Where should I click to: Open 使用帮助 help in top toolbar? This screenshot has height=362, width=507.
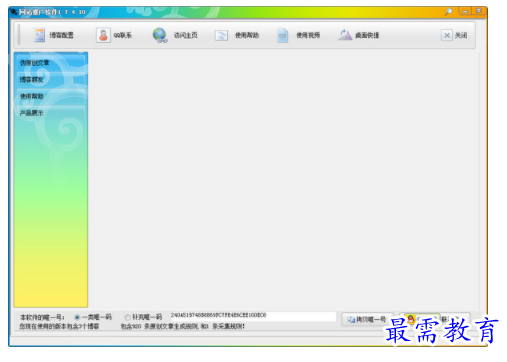click(236, 35)
